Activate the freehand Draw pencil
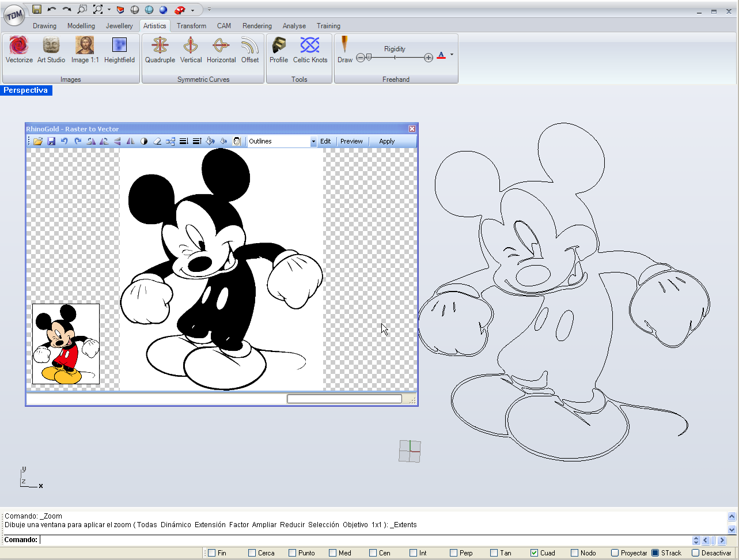The width and height of the screenshot is (739, 560). [x=345, y=50]
